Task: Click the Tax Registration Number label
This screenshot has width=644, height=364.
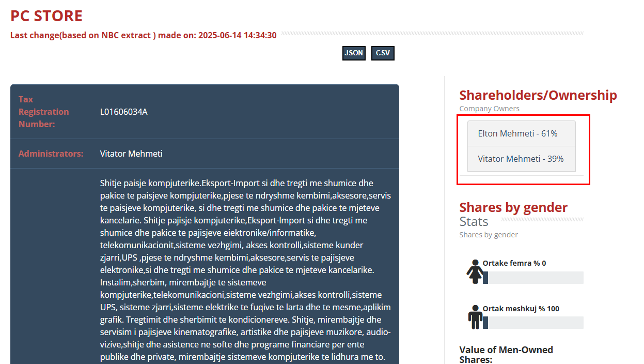Action: click(44, 112)
